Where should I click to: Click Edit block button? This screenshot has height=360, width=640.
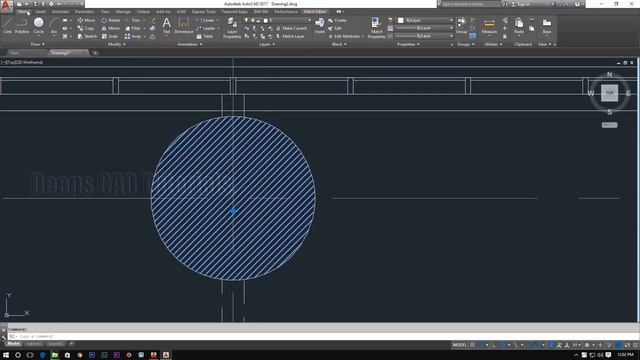335,28
